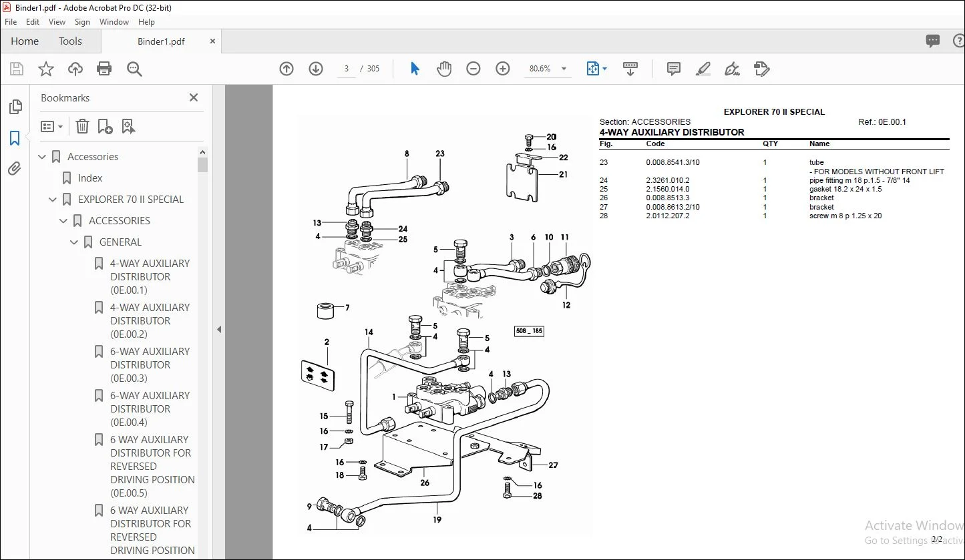
Task: Open 4-WAY AUXILIARY DISTRIBUTOR (0E.00.1) bookmark
Action: point(150,277)
